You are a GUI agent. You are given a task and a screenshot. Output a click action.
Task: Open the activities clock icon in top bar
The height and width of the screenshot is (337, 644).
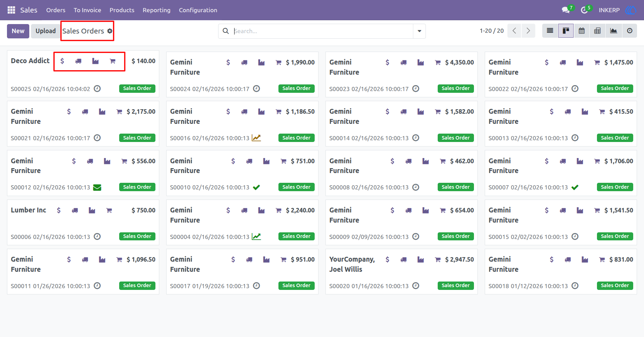pyautogui.click(x=584, y=10)
